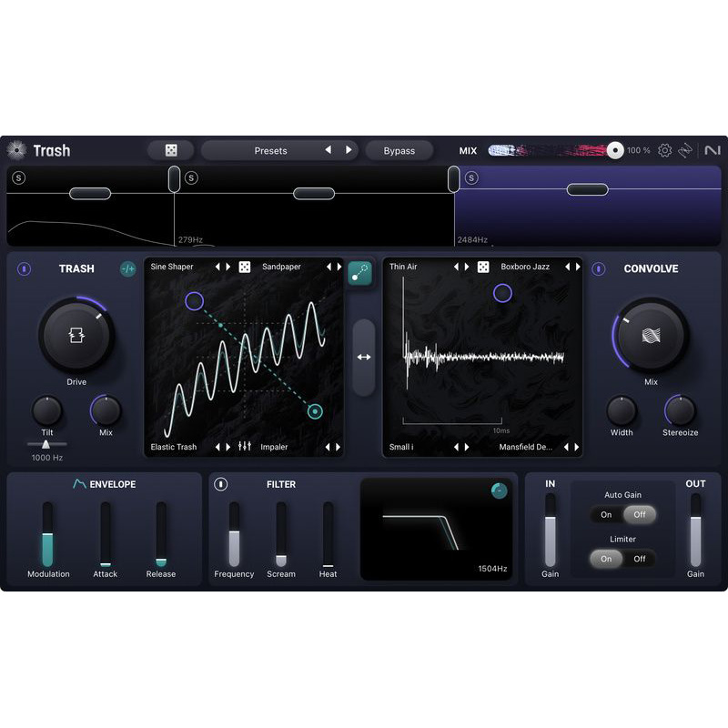728x728 pixels.
Task: Solo the high frequency band
Action: point(471,177)
